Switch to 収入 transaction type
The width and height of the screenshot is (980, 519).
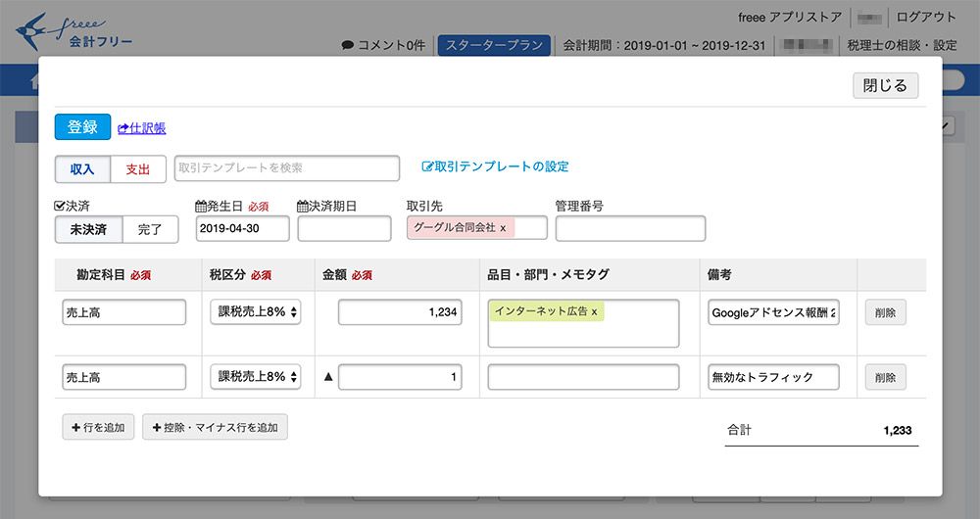[x=82, y=169]
